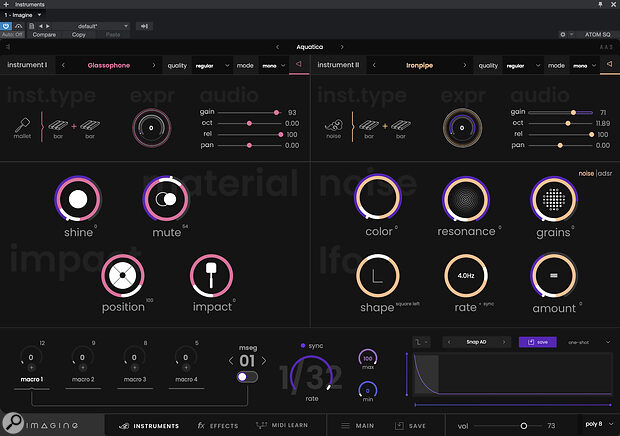Toggle the host plugin activate power button

tap(6, 26)
